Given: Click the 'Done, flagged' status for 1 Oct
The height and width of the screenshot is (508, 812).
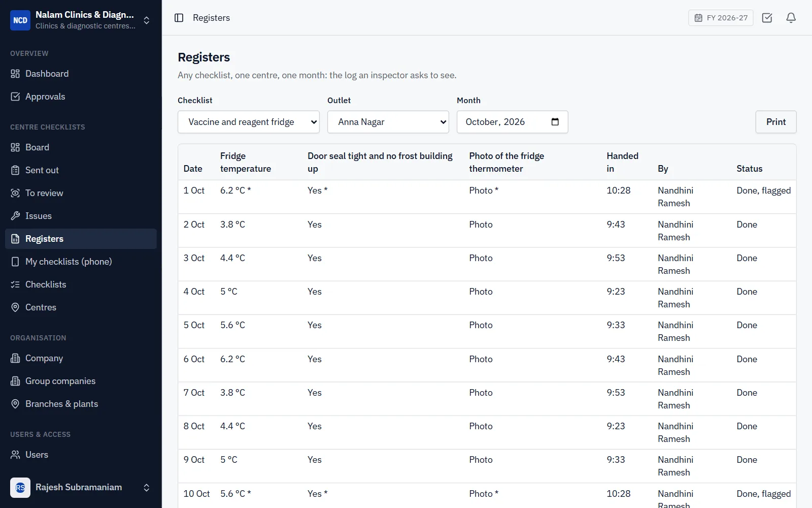Looking at the screenshot, I should [764, 190].
